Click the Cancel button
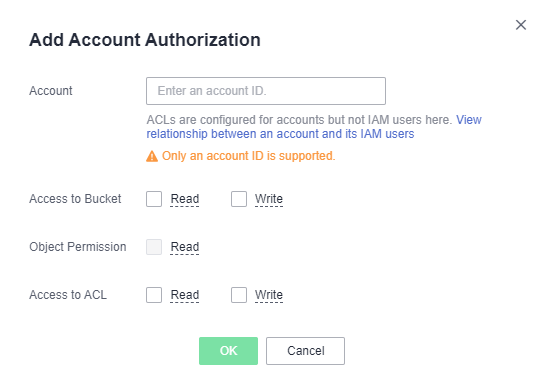 pyautogui.click(x=305, y=351)
